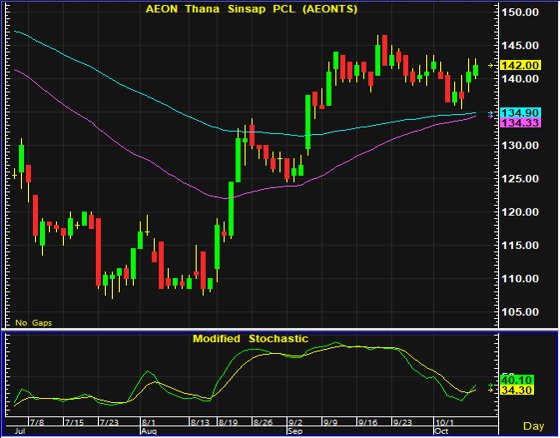Select the Aug month label on timeline
Viewport: 560px width, 438px height.
[148, 431]
